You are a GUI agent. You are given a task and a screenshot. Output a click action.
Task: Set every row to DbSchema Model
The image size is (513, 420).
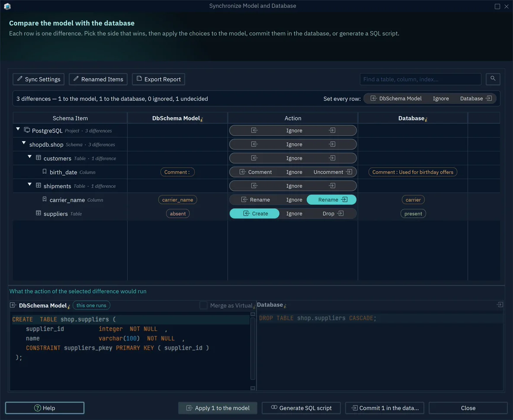pyautogui.click(x=396, y=99)
